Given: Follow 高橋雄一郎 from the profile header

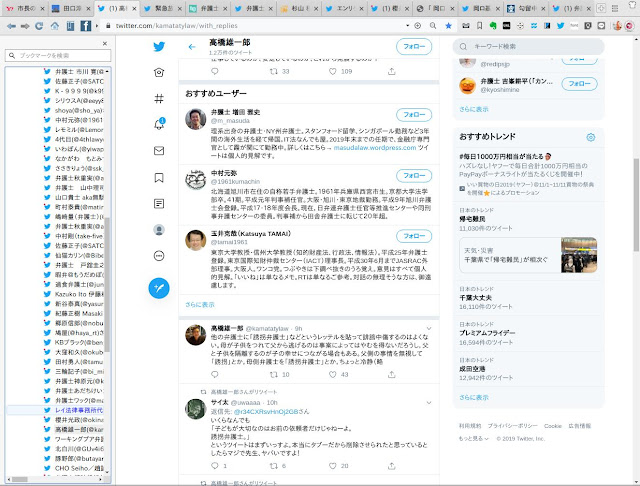Looking at the screenshot, I should 414,47.
